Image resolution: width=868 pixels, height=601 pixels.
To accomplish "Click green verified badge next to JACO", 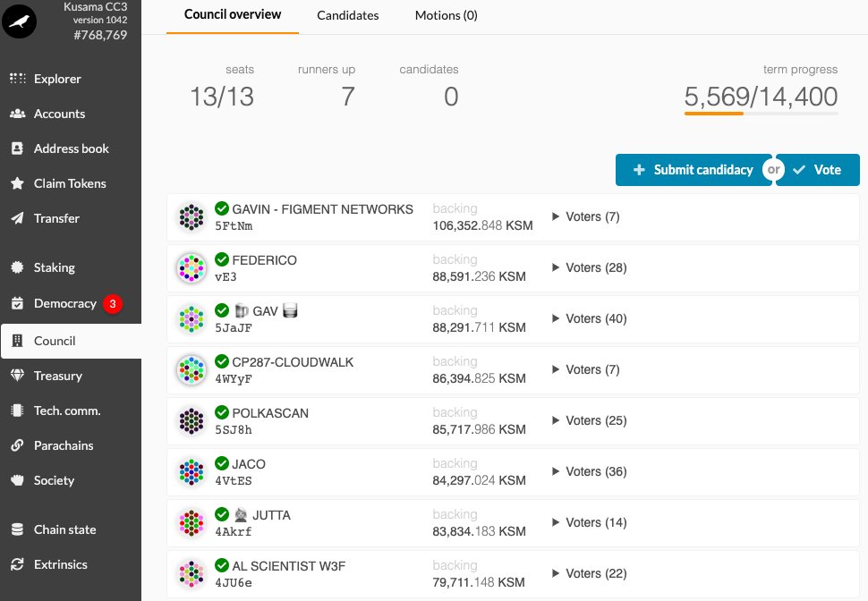I will coord(222,463).
